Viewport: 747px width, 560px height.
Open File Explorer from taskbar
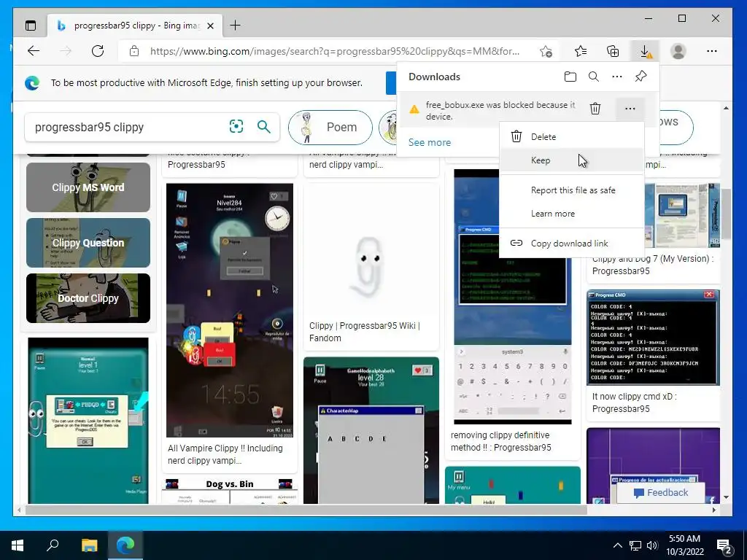click(x=89, y=545)
